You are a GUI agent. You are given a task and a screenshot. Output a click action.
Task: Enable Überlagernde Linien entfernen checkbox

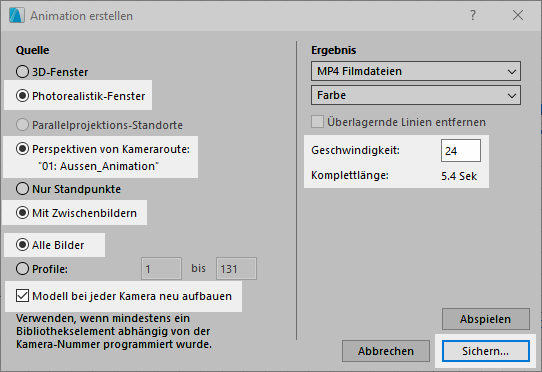point(317,122)
